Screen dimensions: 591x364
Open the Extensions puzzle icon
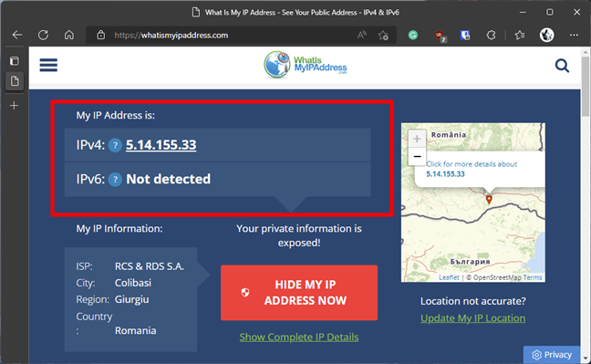[x=491, y=35]
